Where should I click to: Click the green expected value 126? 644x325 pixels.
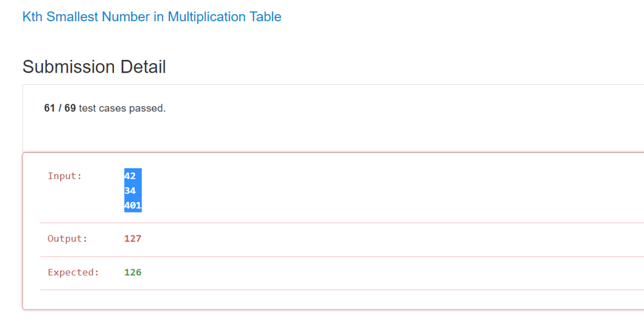coord(133,272)
